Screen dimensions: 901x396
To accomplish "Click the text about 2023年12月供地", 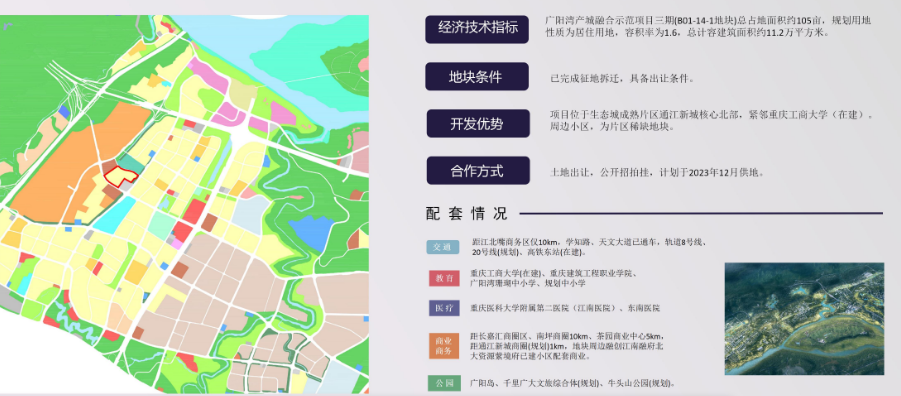I will click(x=657, y=172).
